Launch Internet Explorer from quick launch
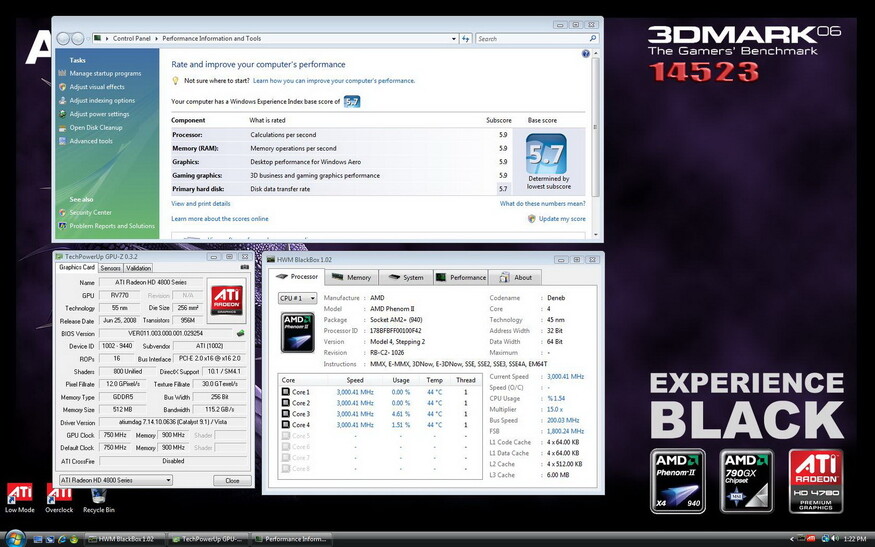 point(61,539)
